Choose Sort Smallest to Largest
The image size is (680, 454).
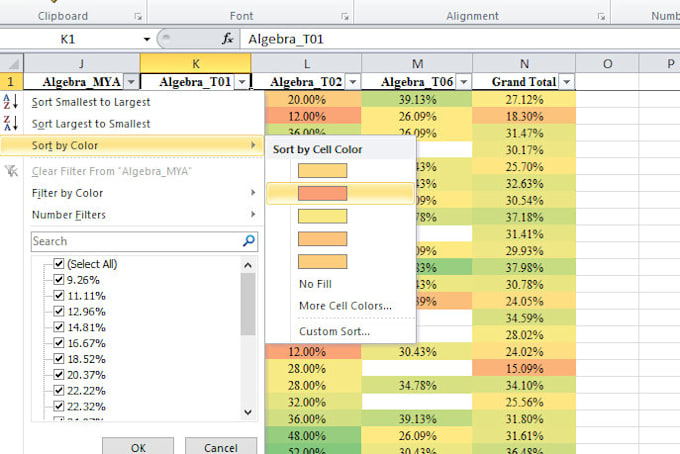(91, 102)
